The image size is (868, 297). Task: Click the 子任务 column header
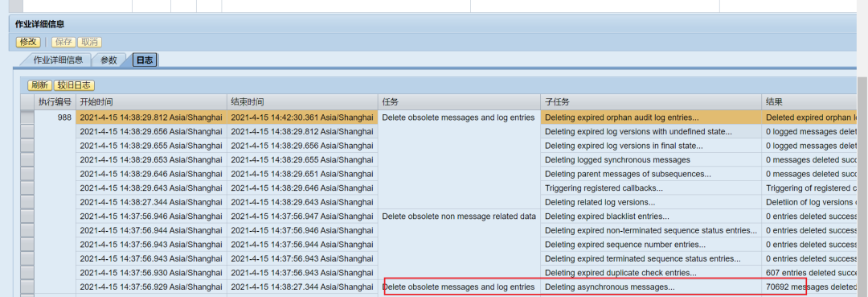pyautogui.click(x=651, y=102)
